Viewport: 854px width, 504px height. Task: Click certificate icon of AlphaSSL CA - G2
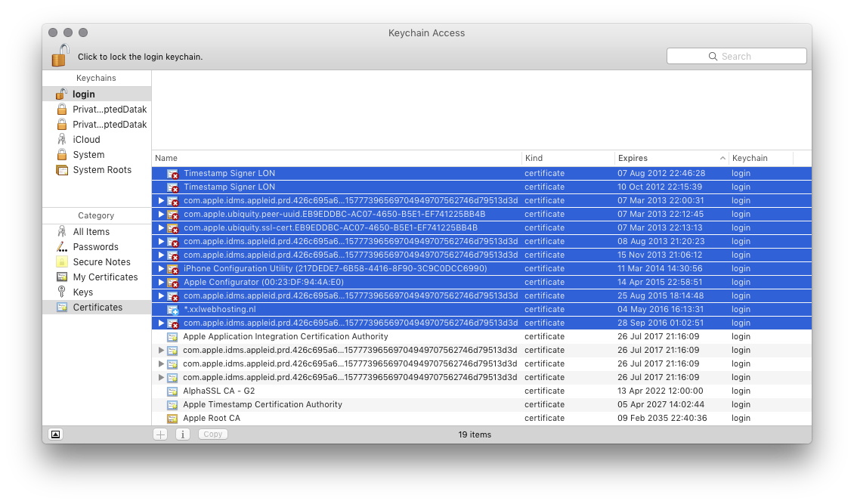(x=172, y=391)
